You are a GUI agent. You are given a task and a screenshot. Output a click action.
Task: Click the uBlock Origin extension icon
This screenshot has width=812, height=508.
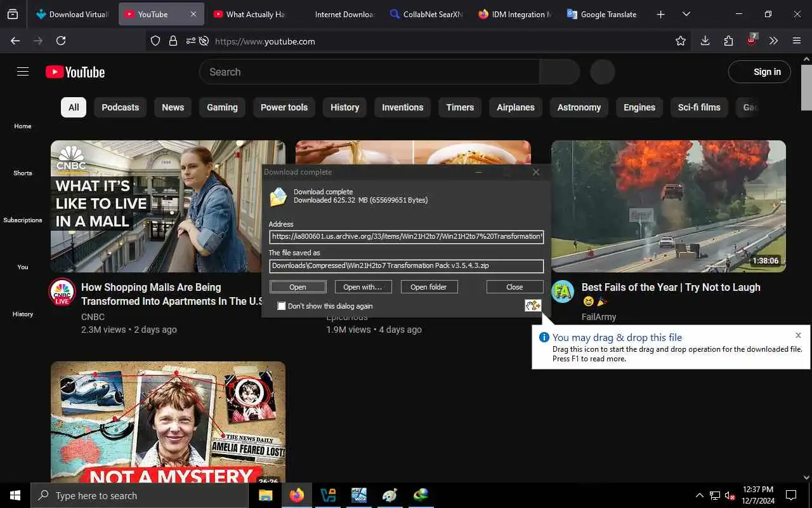click(x=752, y=40)
